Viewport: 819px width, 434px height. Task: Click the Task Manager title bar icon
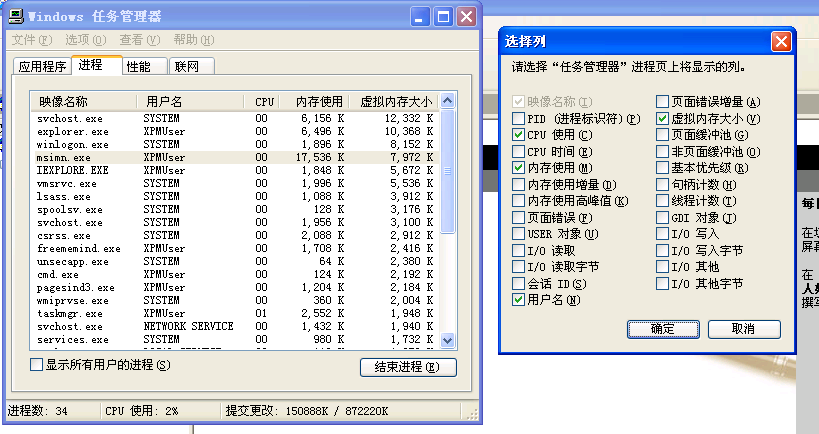(x=16, y=16)
